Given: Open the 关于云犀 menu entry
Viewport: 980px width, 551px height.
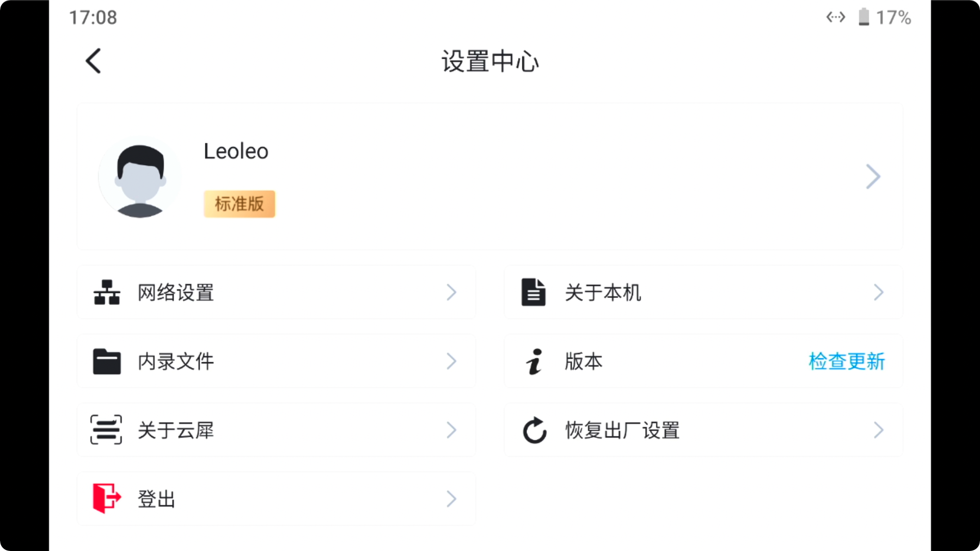Looking at the screenshot, I should tap(276, 430).
